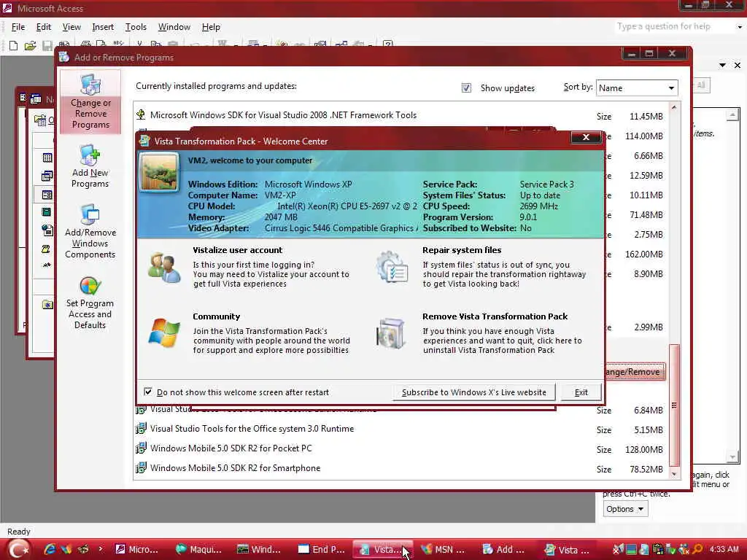Open the View menu in Microsoft Access
The image size is (747, 560).
tap(71, 27)
